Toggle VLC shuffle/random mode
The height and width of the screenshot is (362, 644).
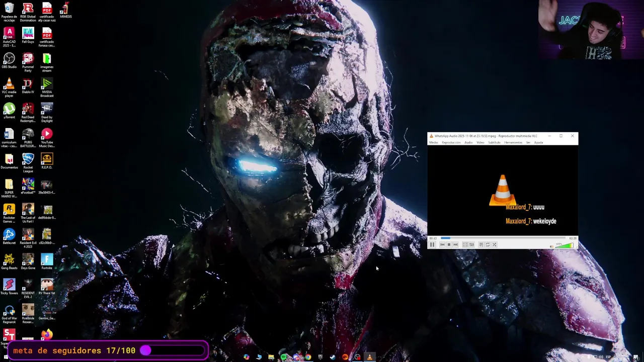pyautogui.click(x=494, y=245)
